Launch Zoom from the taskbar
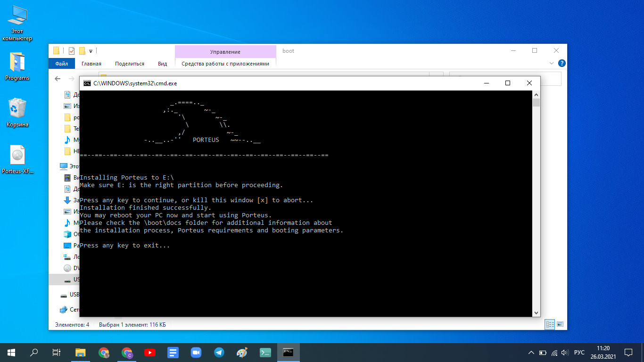Viewport: 644px width, 362px height. point(196,352)
